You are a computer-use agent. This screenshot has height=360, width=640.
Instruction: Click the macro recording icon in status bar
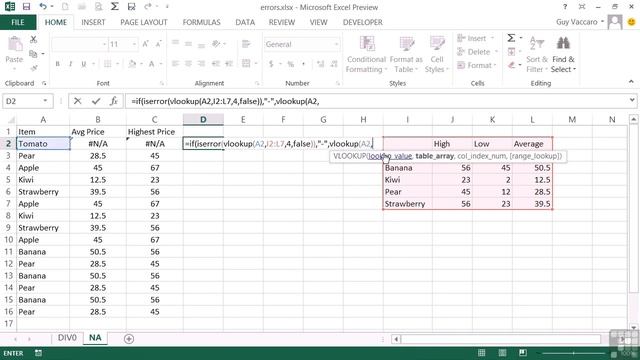pos(38,353)
